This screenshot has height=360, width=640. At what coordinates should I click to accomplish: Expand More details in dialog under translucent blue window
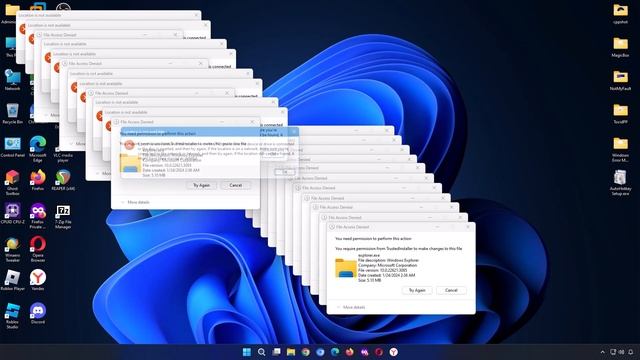(x=136, y=202)
